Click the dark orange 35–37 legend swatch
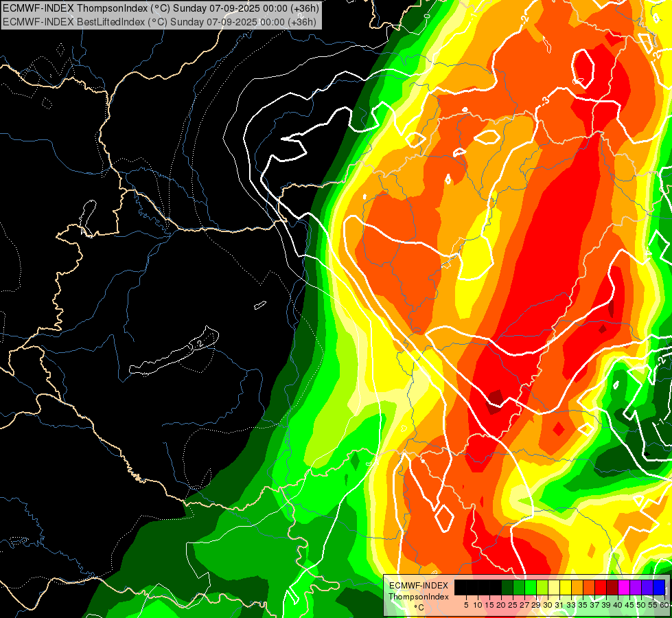 [589, 587]
